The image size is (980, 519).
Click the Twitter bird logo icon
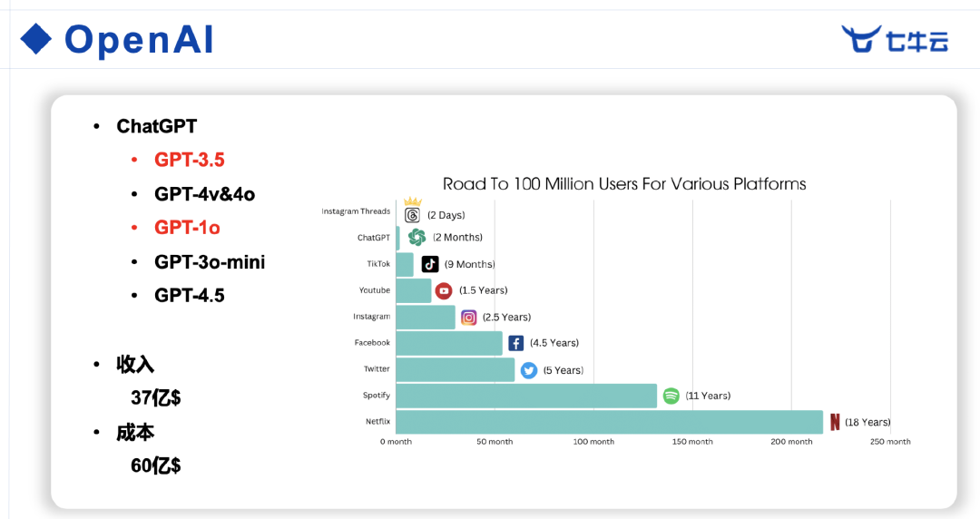click(529, 370)
